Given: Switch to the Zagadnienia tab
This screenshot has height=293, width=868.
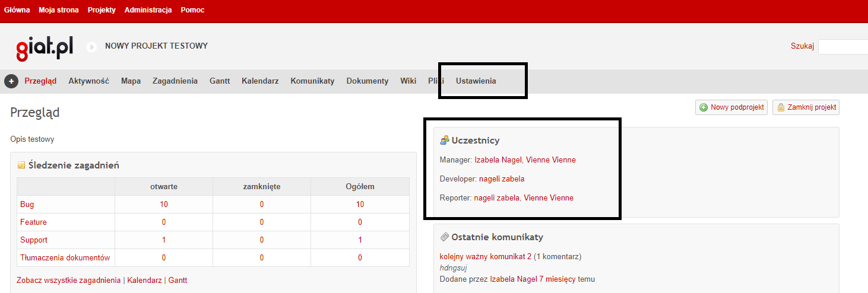Looking at the screenshot, I should click(175, 81).
